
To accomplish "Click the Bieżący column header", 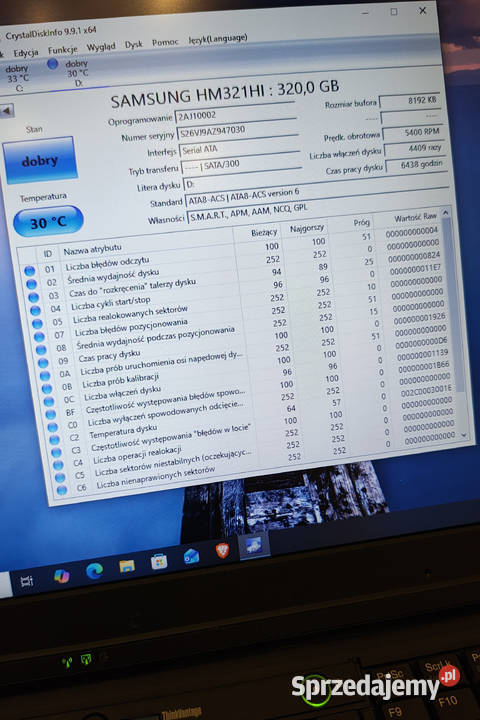I will click(264, 232).
